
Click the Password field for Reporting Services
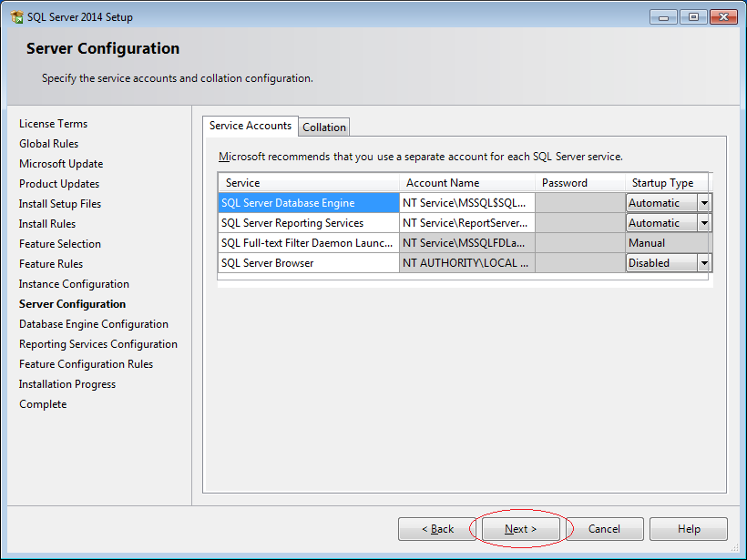click(x=580, y=223)
